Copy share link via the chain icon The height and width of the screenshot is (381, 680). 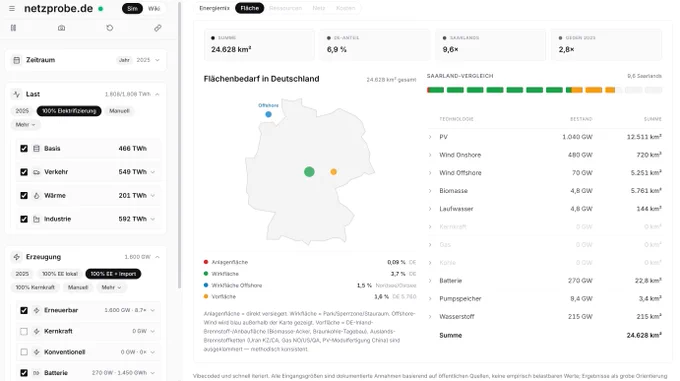click(158, 28)
